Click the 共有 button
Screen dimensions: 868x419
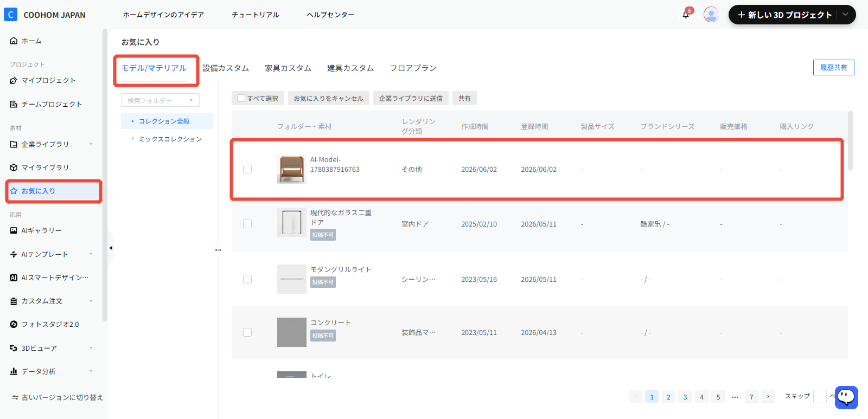pos(464,98)
